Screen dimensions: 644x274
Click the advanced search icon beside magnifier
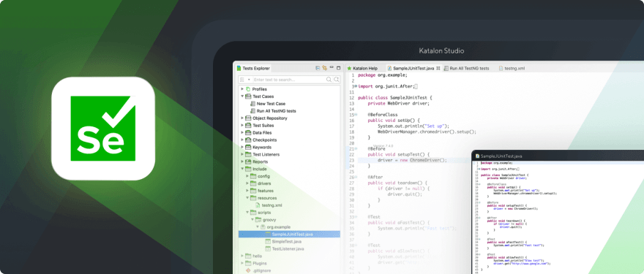337,80
